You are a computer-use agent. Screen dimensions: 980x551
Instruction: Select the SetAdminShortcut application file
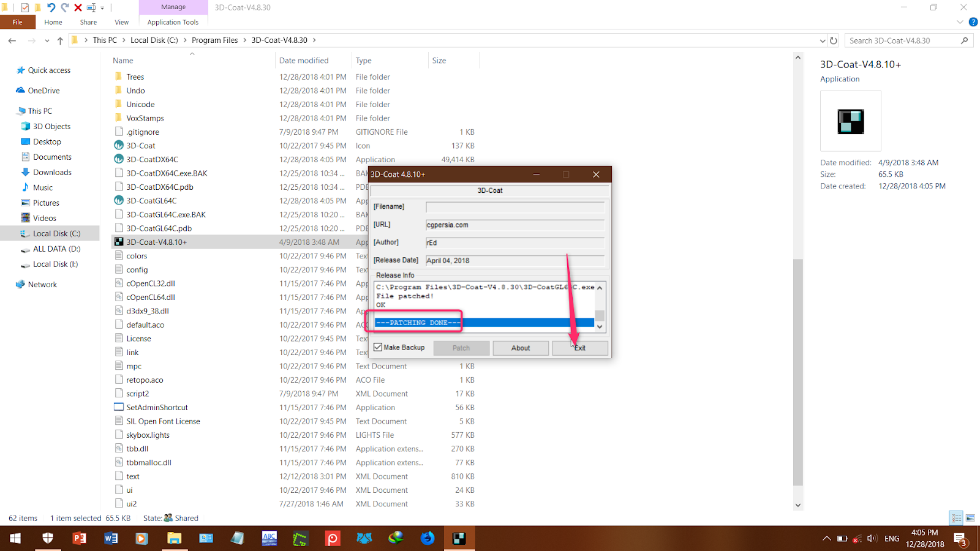tap(157, 408)
